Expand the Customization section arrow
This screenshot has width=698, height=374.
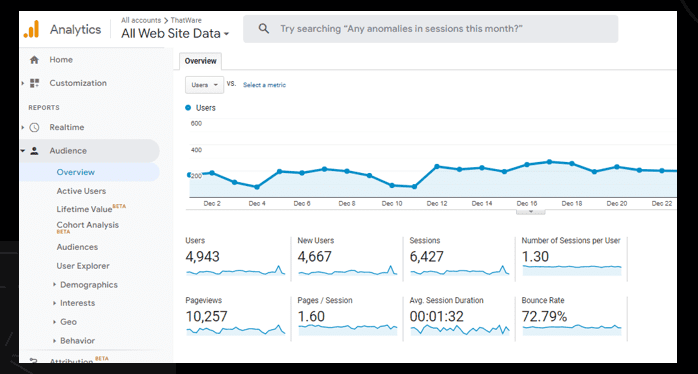point(23,83)
